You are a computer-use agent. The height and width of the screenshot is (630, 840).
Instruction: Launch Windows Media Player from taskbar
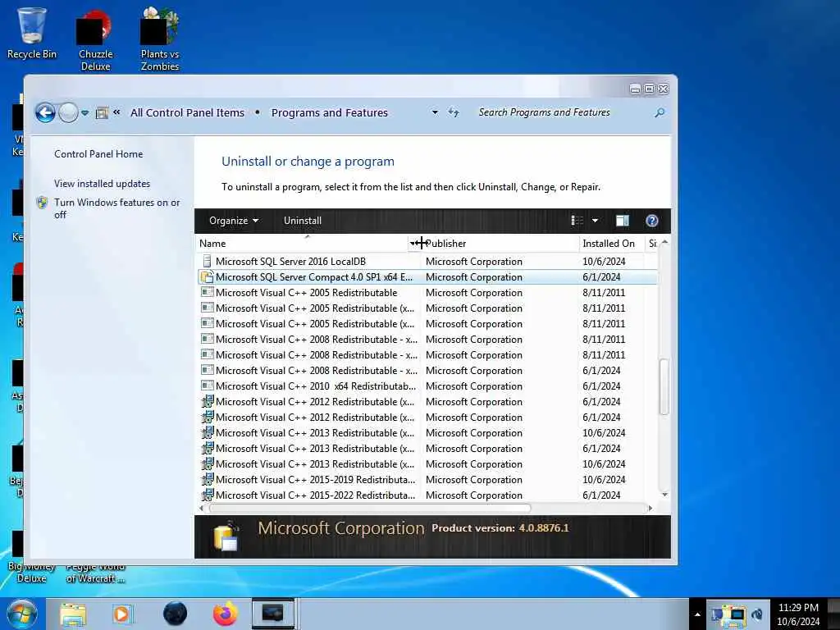(121, 614)
